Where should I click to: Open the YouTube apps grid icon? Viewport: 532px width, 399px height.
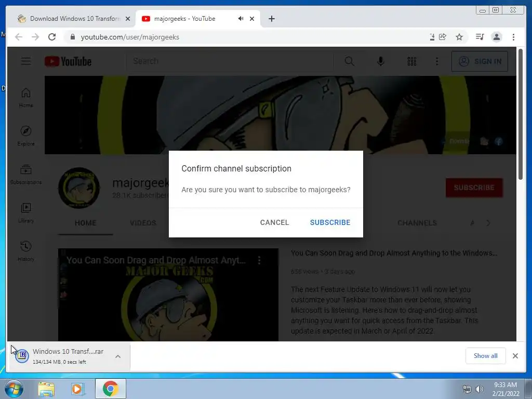pos(411,61)
